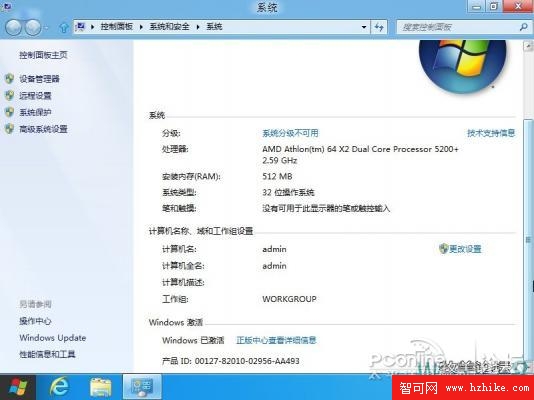The width and height of the screenshot is (534, 400).
Task: Open 设备管理器 from the sidebar
Action: (x=39, y=79)
